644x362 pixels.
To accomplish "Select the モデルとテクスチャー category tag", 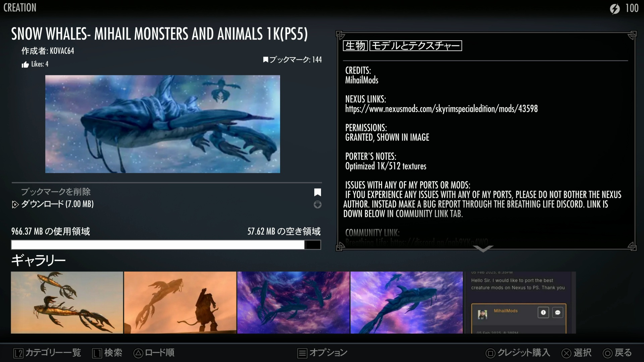I will pyautogui.click(x=416, y=46).
